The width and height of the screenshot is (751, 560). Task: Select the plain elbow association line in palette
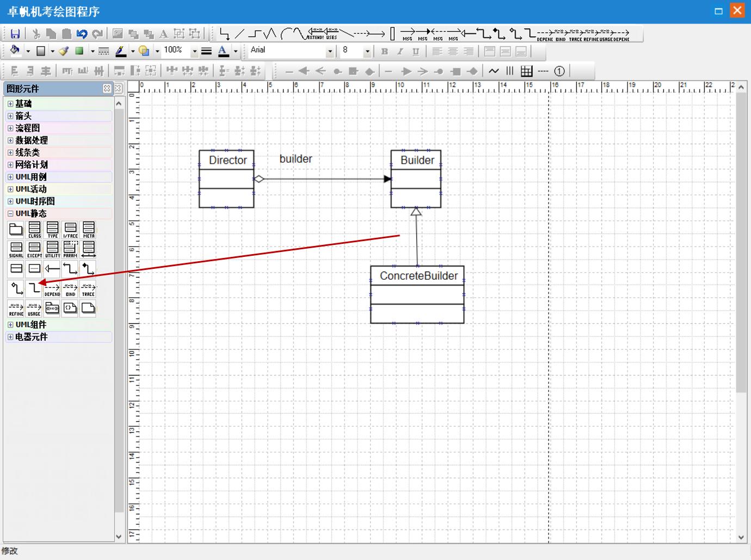coord(34,288)
